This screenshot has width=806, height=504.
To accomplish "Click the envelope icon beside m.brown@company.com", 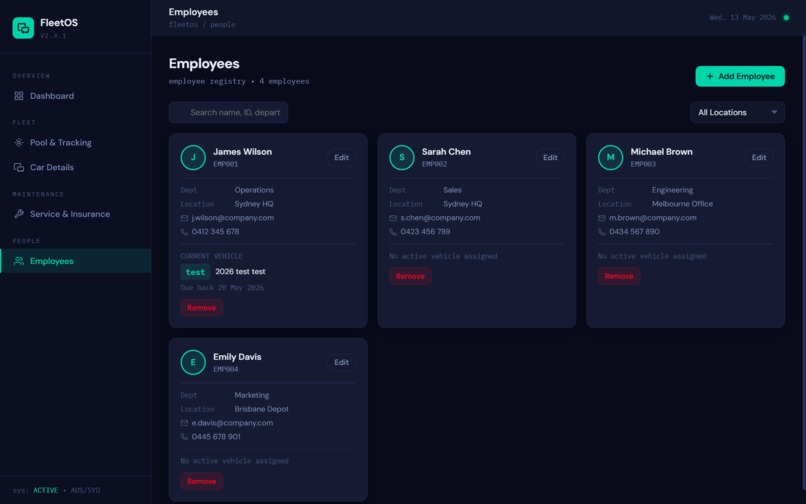I will pos(601,218).
